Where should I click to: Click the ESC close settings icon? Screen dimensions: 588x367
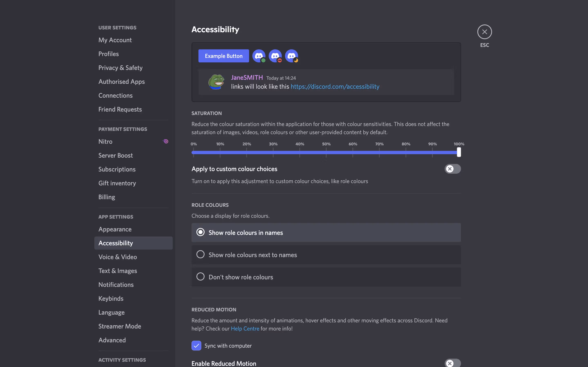point(484,32)
